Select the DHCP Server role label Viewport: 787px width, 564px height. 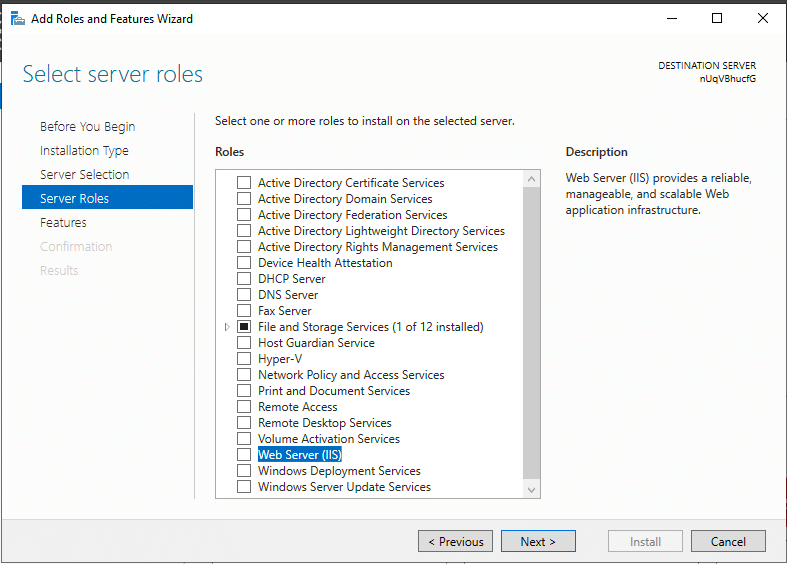(x=291, y=279)
